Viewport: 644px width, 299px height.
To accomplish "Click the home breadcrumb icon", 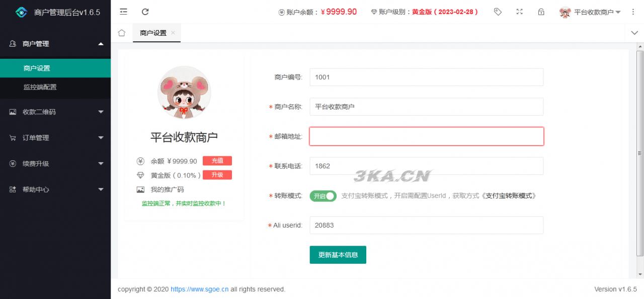I will [121, 32].
